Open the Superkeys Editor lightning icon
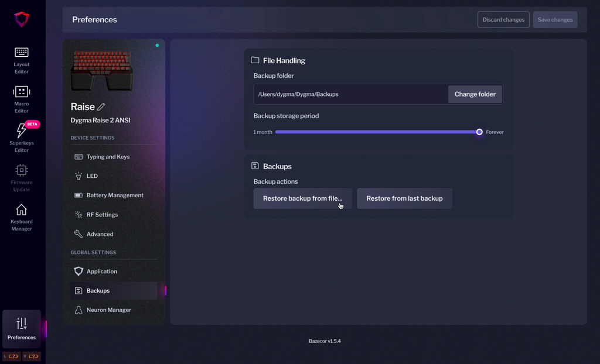 tap(22, 131)
